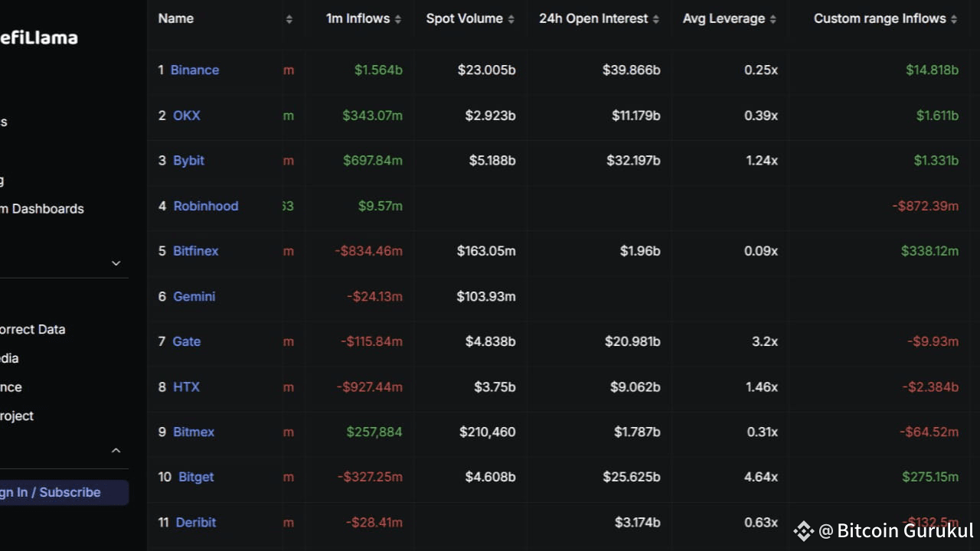Select Gemini 1m inflow -$24.13m
This screenshot has width=980, height=551.
click(374, 296)
